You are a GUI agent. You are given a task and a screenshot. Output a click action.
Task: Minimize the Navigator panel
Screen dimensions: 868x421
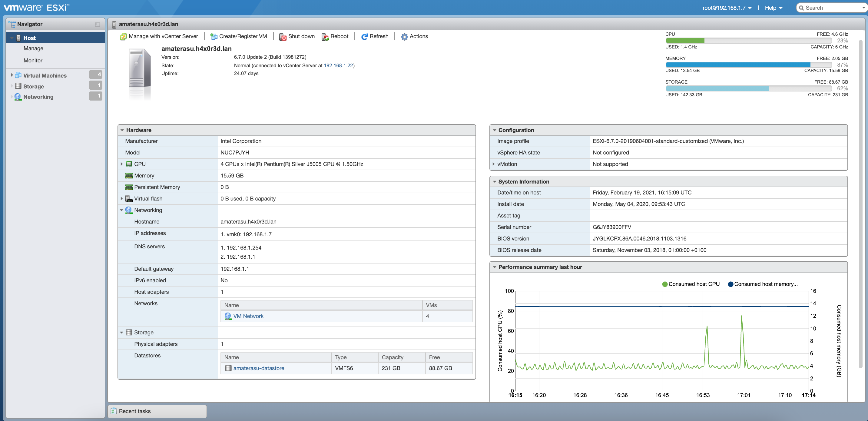tap(98, 24)
